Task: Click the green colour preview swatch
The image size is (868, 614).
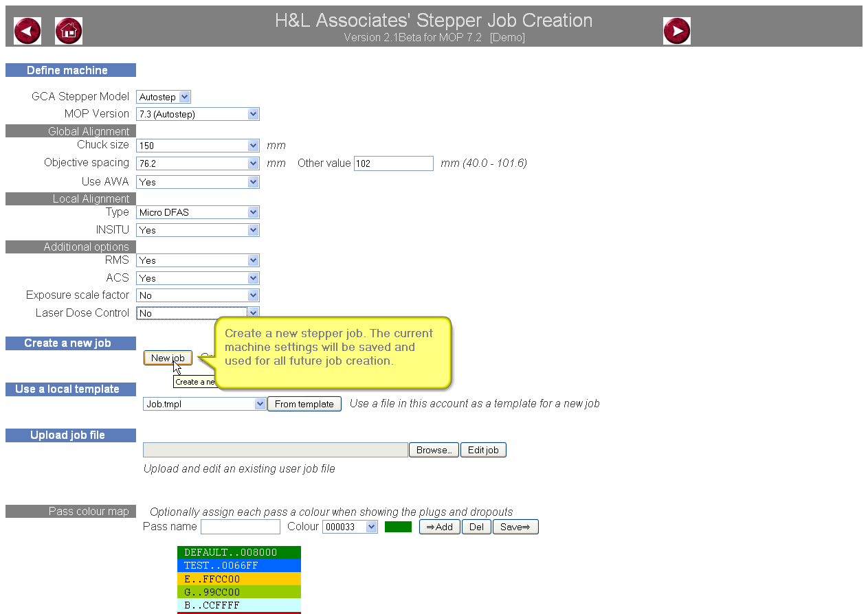Action: click(398, 527)
